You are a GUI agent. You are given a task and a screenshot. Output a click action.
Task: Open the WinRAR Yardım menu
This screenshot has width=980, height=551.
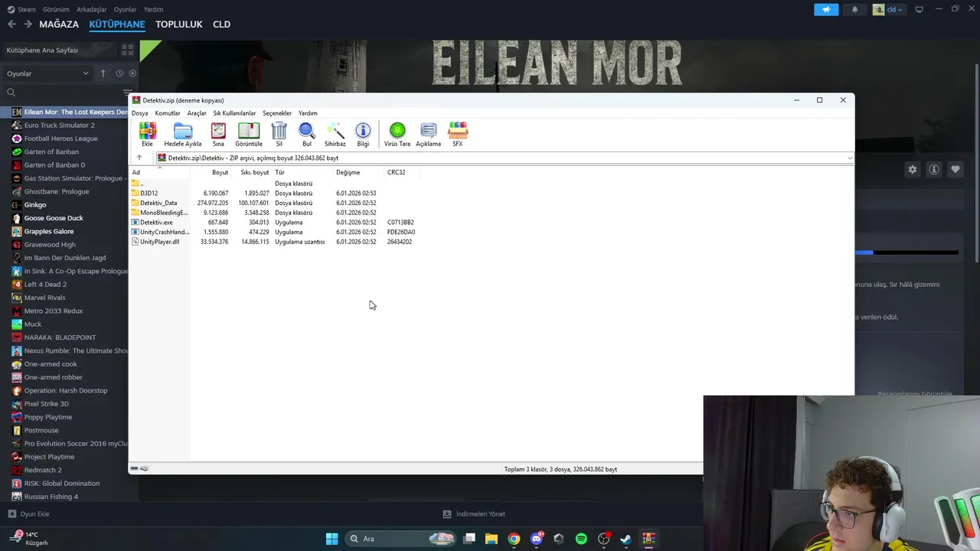point(308,113)
